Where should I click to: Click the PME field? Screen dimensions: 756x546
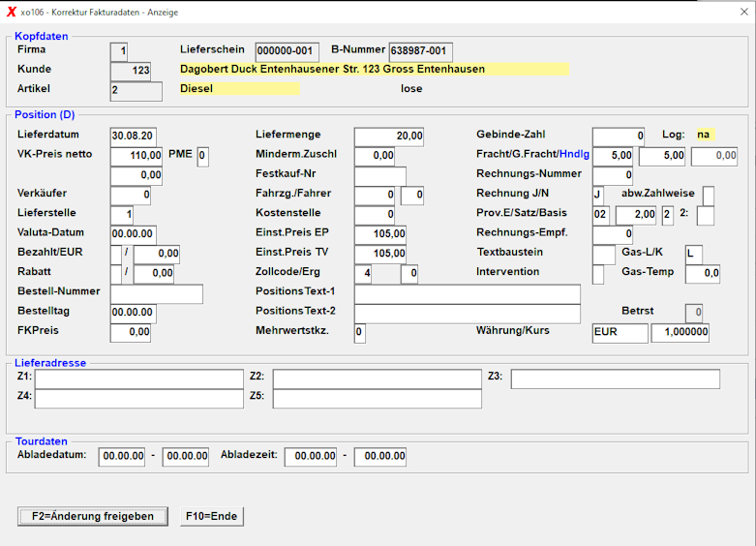tap(203, 157)
